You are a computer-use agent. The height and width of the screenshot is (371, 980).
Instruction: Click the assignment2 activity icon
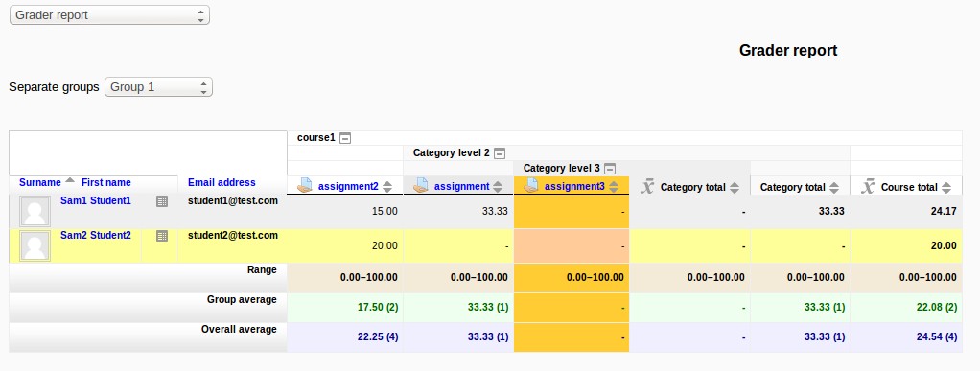tap(304, 186)
